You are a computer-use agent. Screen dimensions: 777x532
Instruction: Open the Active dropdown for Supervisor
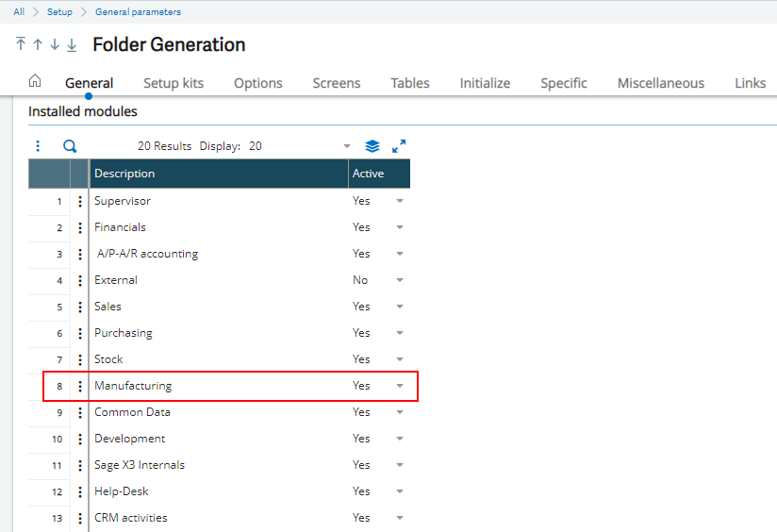(400, 201)
